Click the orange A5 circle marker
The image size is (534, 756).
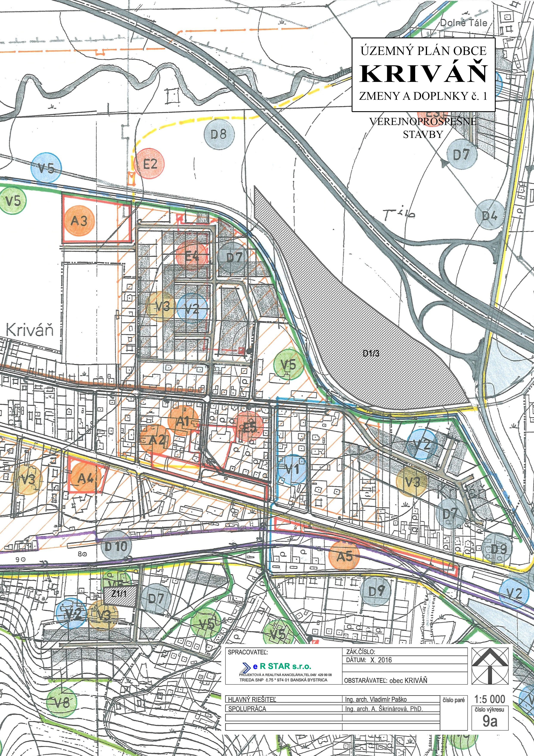tap(344, 556)
